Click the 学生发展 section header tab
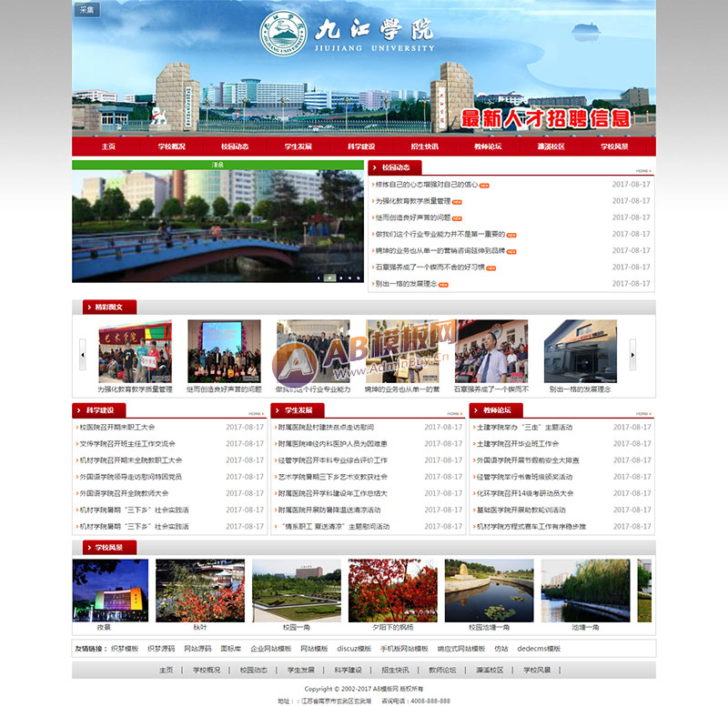728x707 pixels. pos(298,409)
